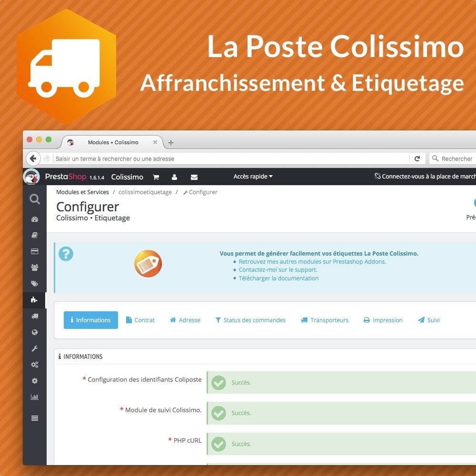
Task: Switch to the Contrat tab
Action: click(140, 320)
